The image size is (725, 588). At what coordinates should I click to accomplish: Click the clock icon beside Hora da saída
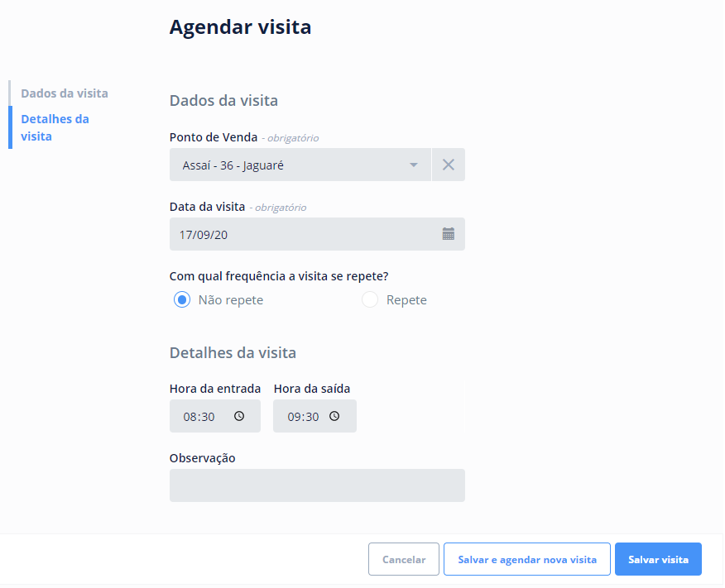334,416
